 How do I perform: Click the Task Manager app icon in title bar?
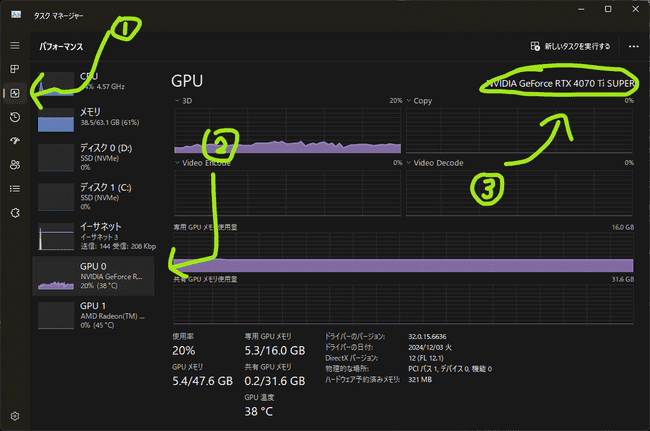coord(16,15)
